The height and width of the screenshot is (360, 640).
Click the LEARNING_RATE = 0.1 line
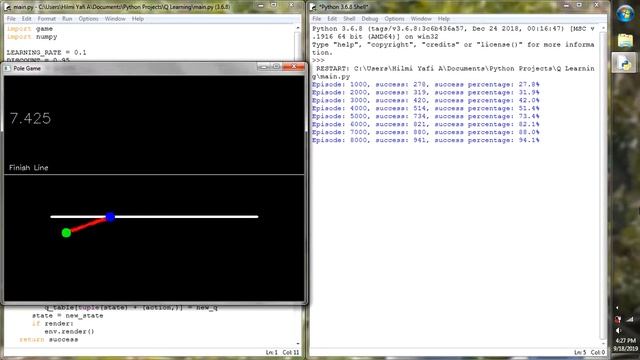[47, 53]
